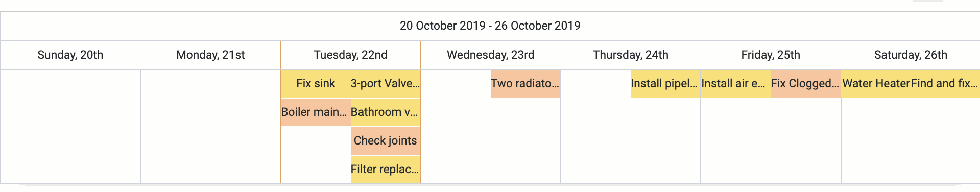Screen dimensions: 980x192
Task: Open the Two radiators event on Wednesday
Action: click(x=525, y=84)
